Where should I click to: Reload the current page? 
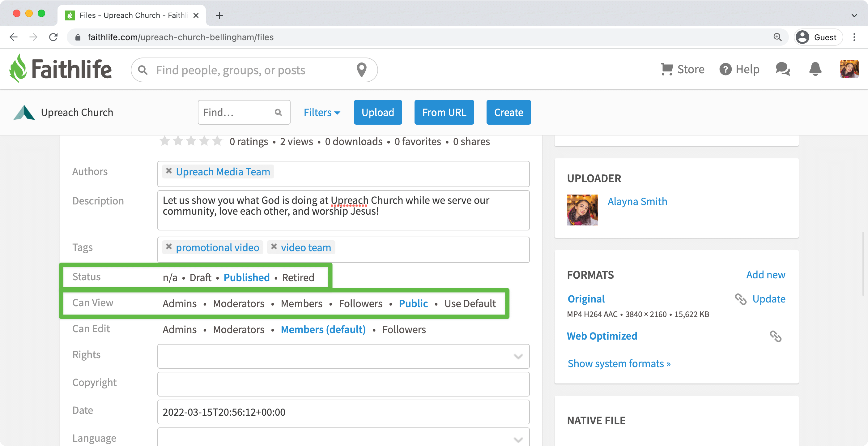click(x=53, y=37)
